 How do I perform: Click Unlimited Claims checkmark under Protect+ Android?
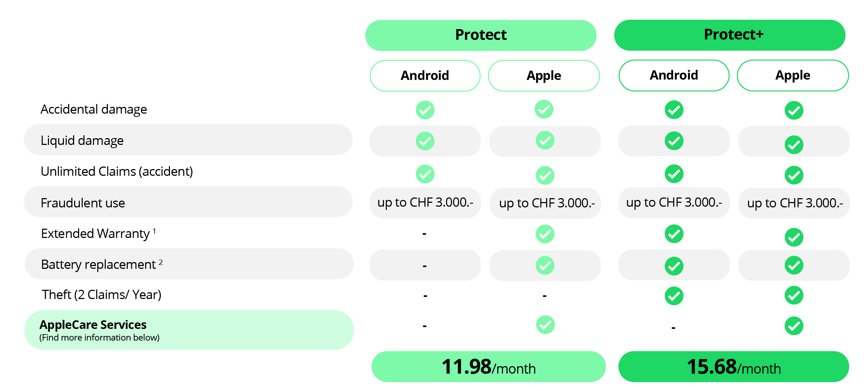pos(674,174)
